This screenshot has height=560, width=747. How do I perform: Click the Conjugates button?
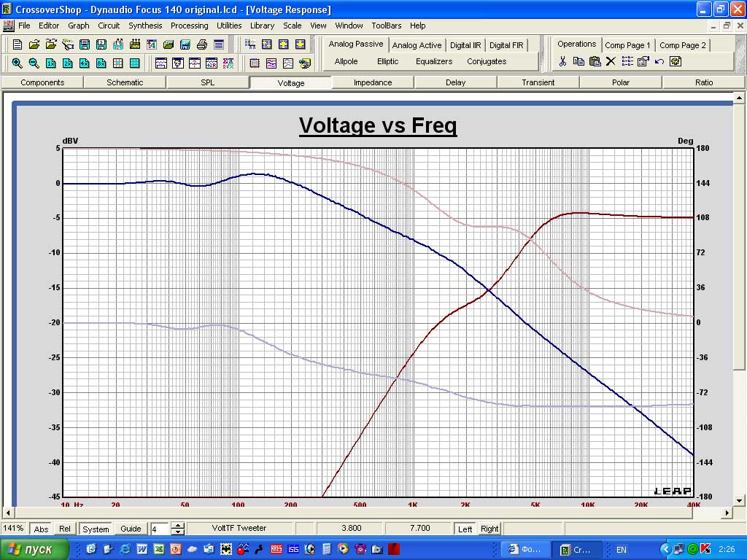coord(487,61)
